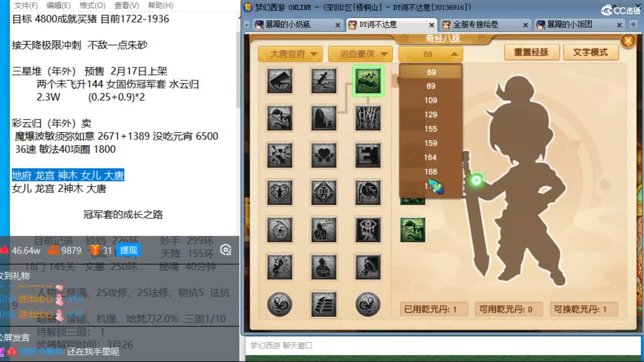Click the gift box icon showing 31
644x362 pixels.
(x=95, y=250)
